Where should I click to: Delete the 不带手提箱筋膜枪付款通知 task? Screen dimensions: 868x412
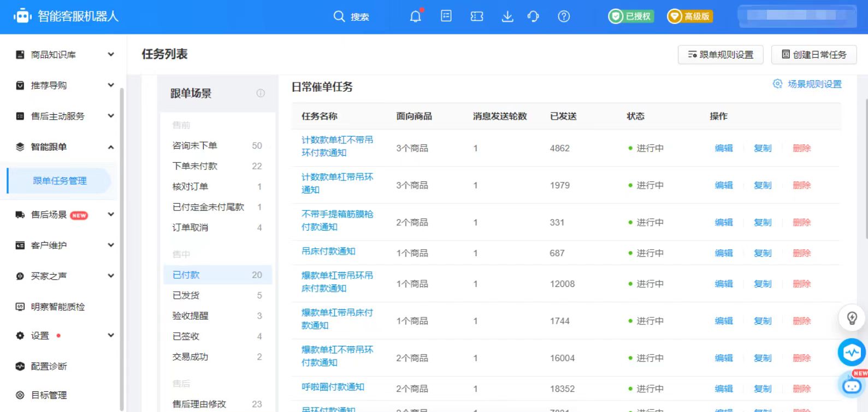pyautogui.click(x=802, y=222)
